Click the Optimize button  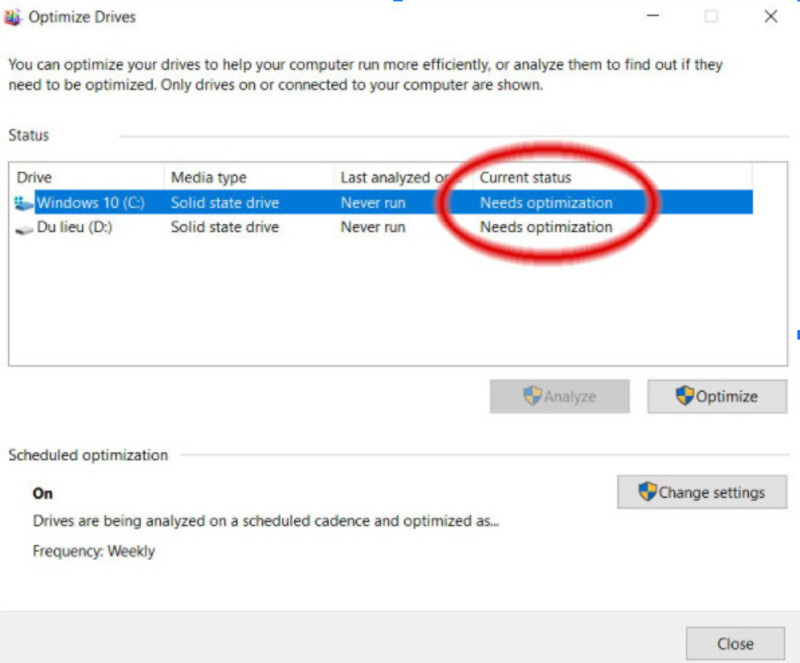pos(717,397)
